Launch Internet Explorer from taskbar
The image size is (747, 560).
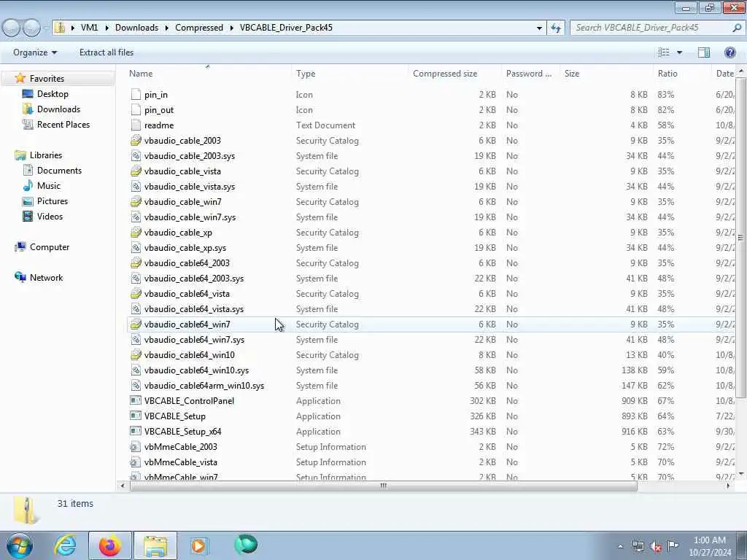(x=65, y=545)
